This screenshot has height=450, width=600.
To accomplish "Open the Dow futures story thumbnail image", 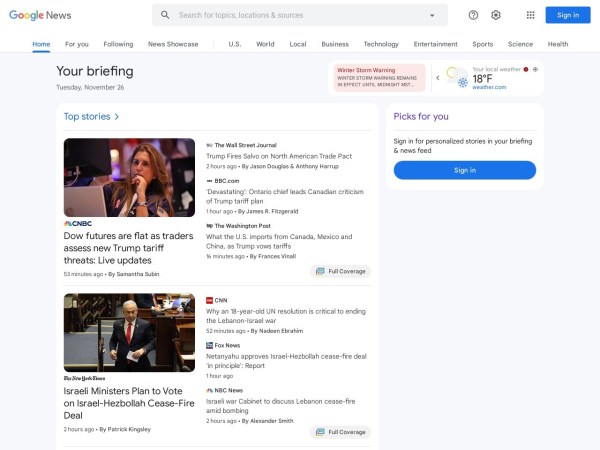I will (129, 177).
